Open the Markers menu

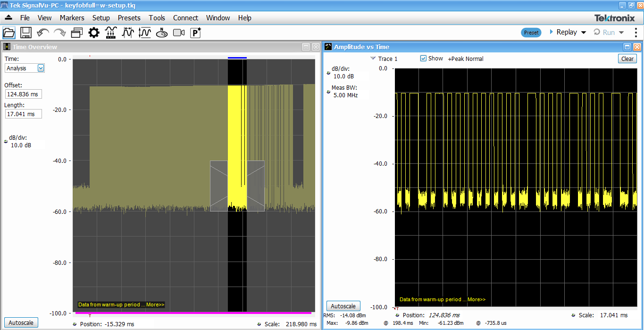72,18
